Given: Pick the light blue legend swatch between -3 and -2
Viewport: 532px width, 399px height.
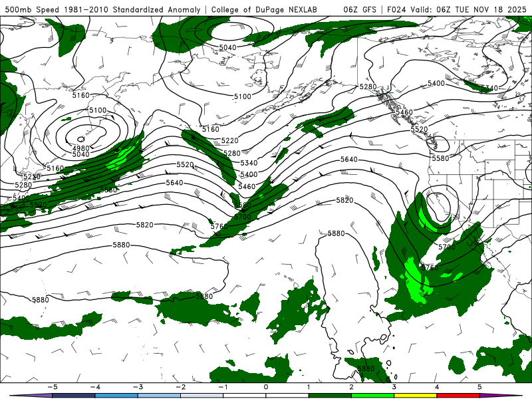Looking at the screenshot, I should (x=159, y=396).
